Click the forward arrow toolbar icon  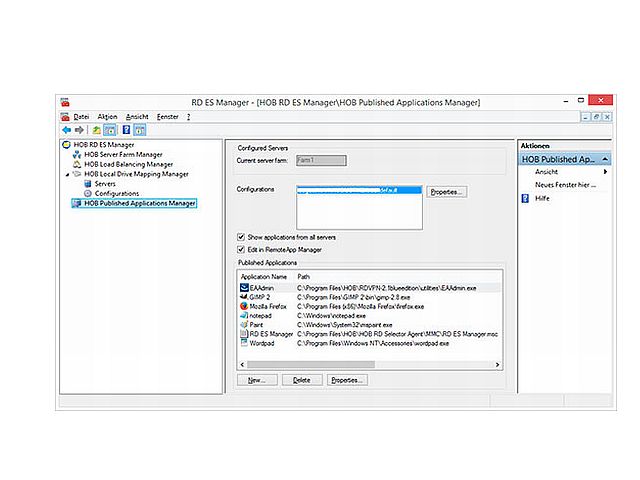point(79,130)
